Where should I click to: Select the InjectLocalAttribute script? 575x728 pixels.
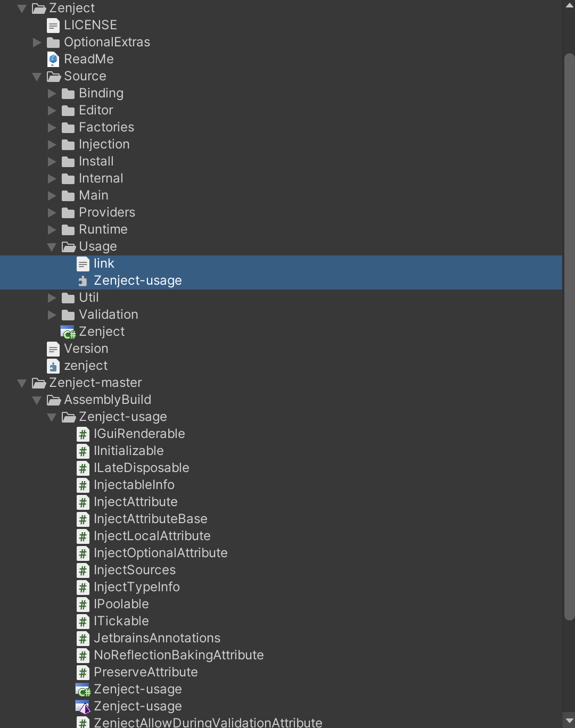coord(152,536)
